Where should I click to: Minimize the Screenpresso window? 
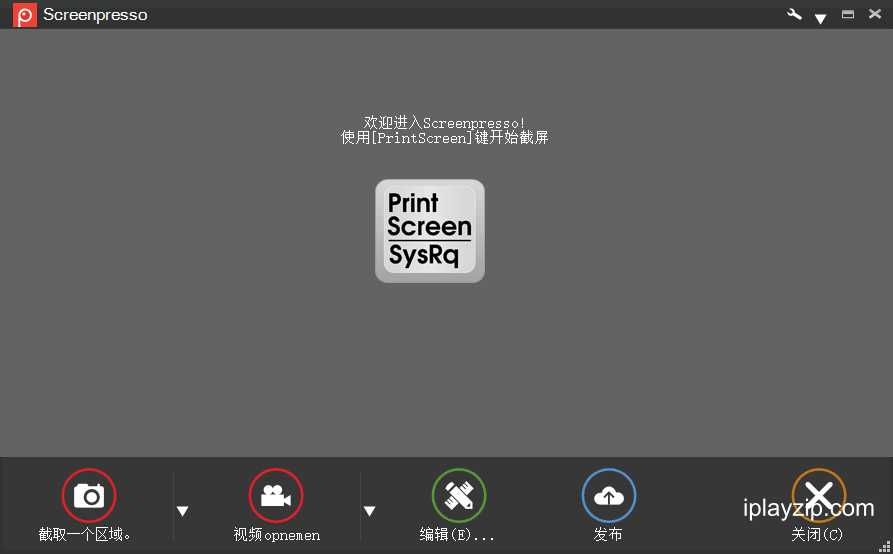click(x=848, y=14)
